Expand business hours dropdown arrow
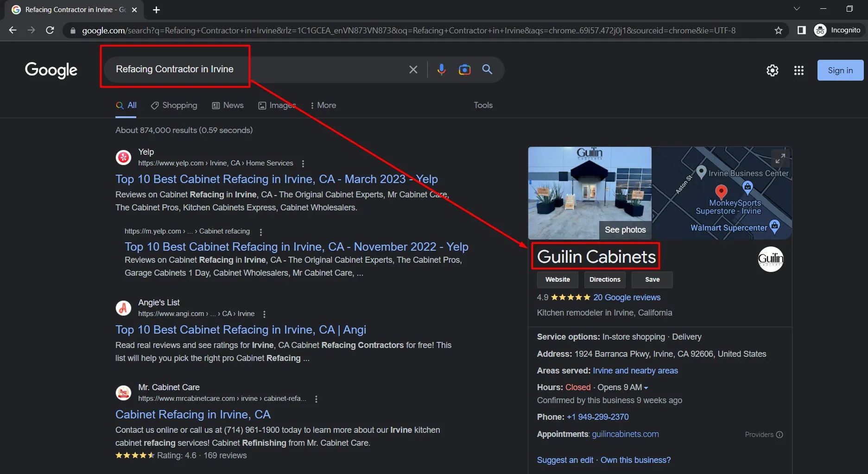868x474 pixels. 646,388
